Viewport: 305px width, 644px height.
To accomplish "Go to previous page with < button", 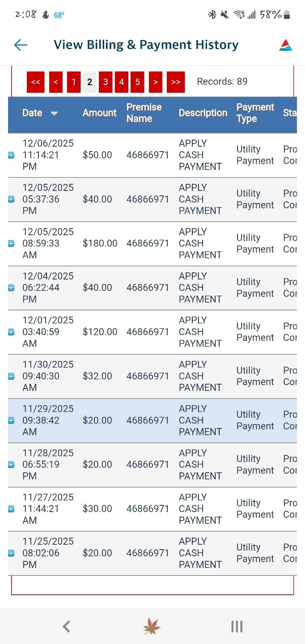I will pos(56,82).
